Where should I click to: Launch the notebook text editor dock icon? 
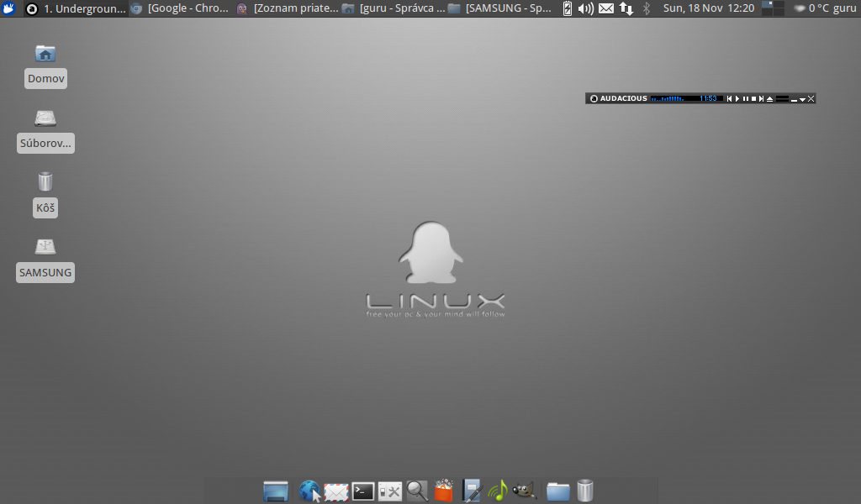tap(472, 491)
